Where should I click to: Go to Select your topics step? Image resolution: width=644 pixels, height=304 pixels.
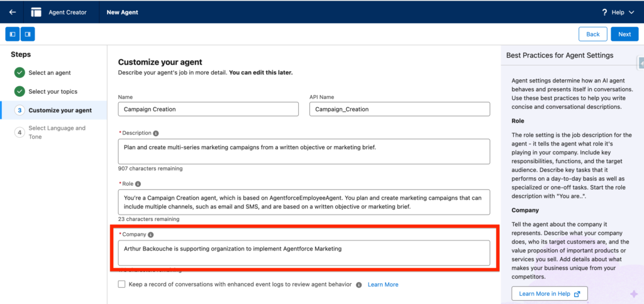click(53, 92)
